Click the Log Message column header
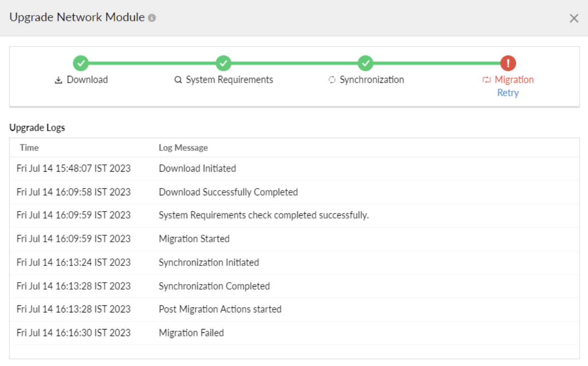This screenshot has width=588, height=366. point(183,147)
